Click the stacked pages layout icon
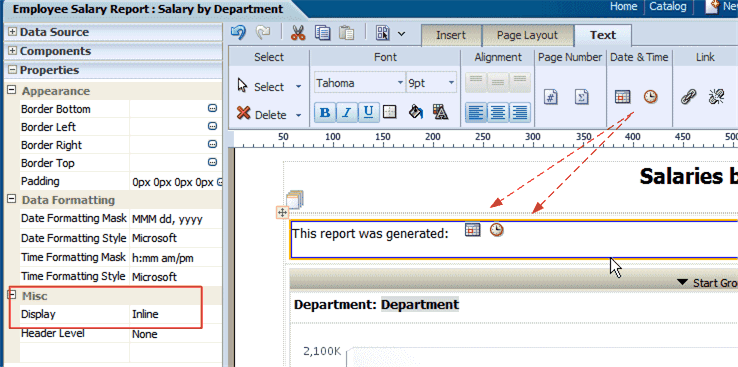 point(295,199)
